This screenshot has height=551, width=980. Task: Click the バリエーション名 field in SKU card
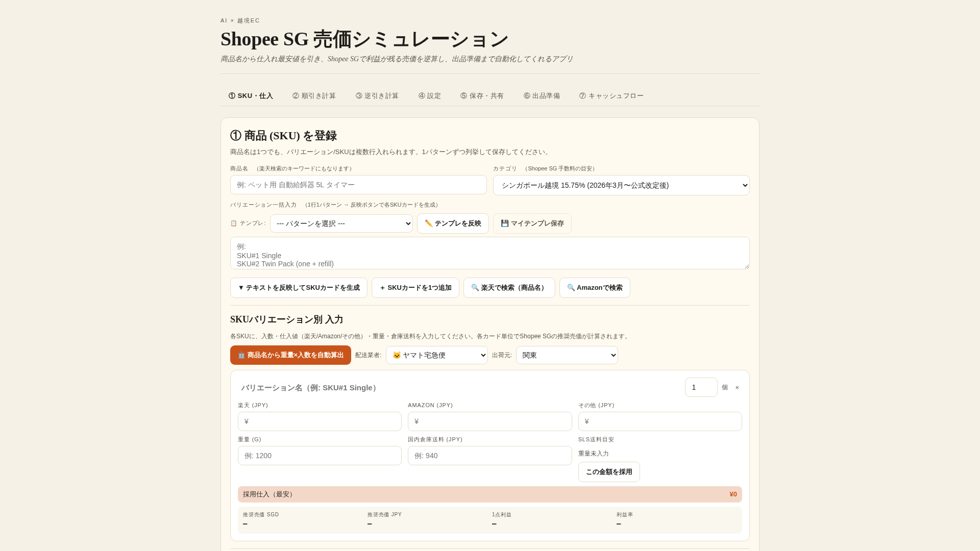tap(458, 388)
